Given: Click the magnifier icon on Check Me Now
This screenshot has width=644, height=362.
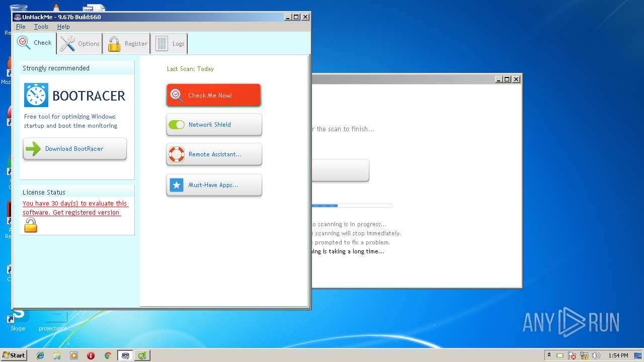Looking at the screenshot, I should [177, 95].
